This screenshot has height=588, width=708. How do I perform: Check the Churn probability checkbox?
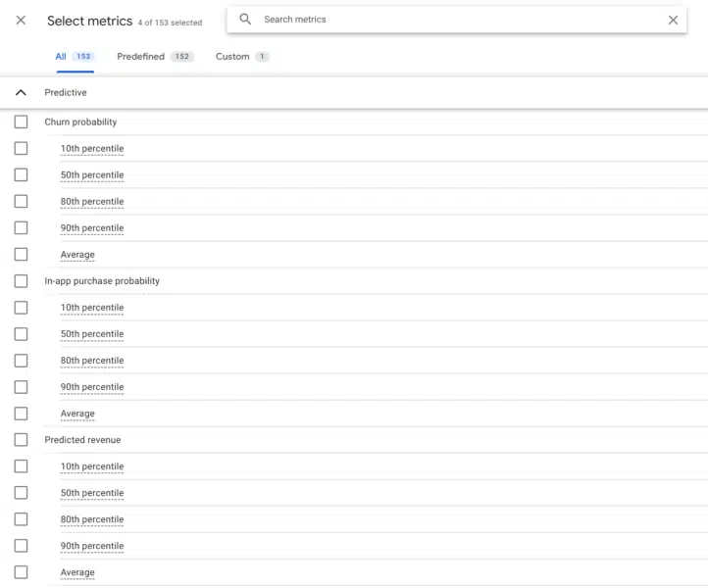(x=21, y=122)
